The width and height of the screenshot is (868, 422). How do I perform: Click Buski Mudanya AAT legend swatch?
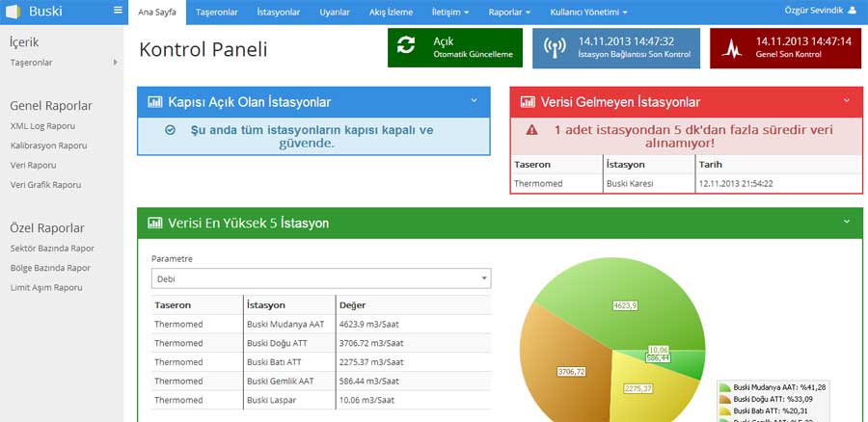click(x=725, y=387)
